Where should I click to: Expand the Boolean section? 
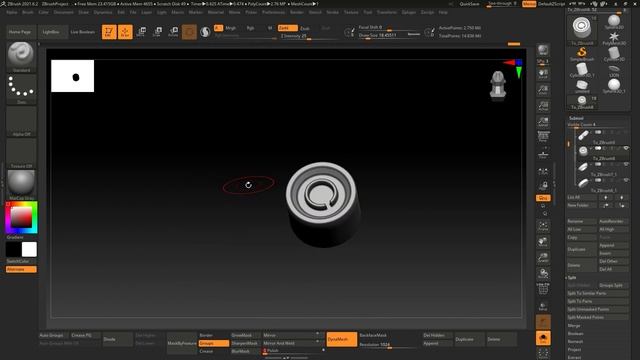click(x=575, y=333)
